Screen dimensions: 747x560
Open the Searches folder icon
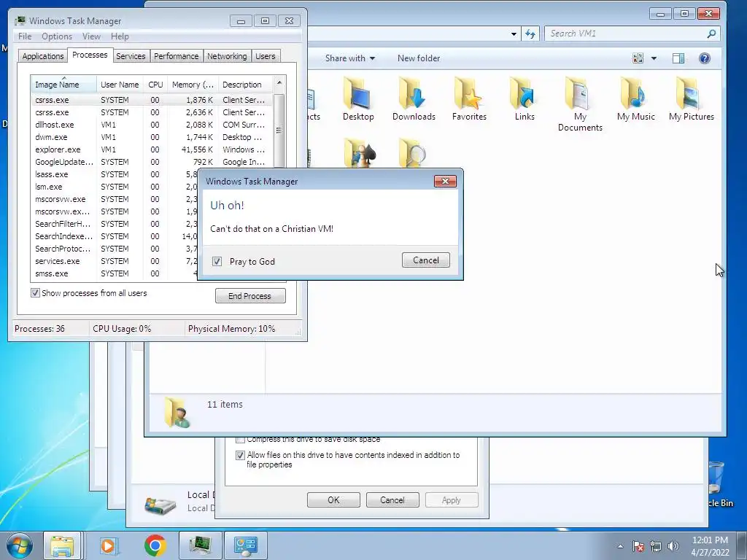click(413, 152)
